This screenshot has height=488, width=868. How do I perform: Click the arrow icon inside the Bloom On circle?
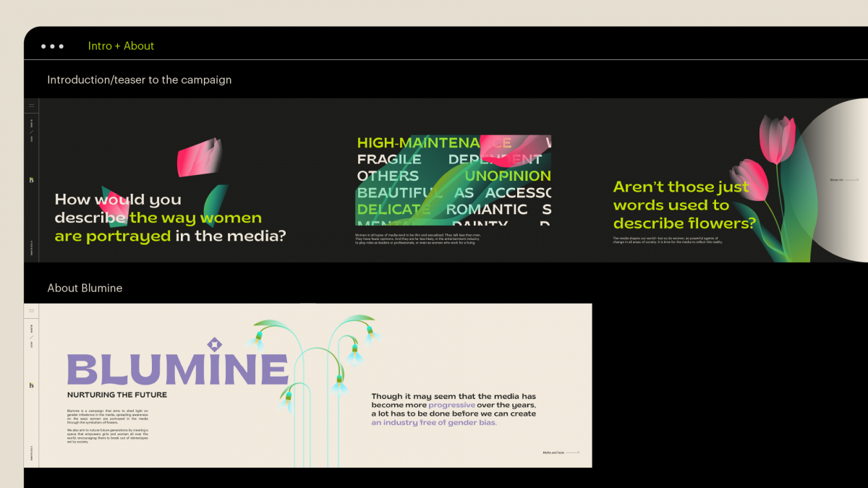click(852, 180)
